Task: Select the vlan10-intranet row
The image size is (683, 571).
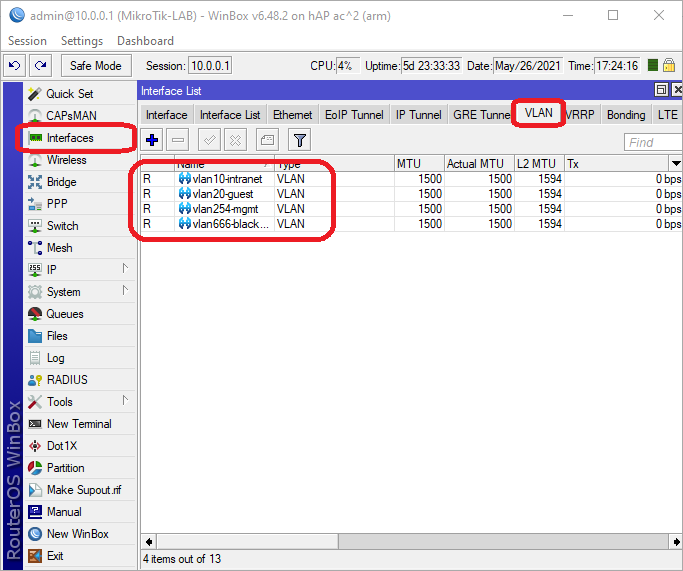Action: 411,179
